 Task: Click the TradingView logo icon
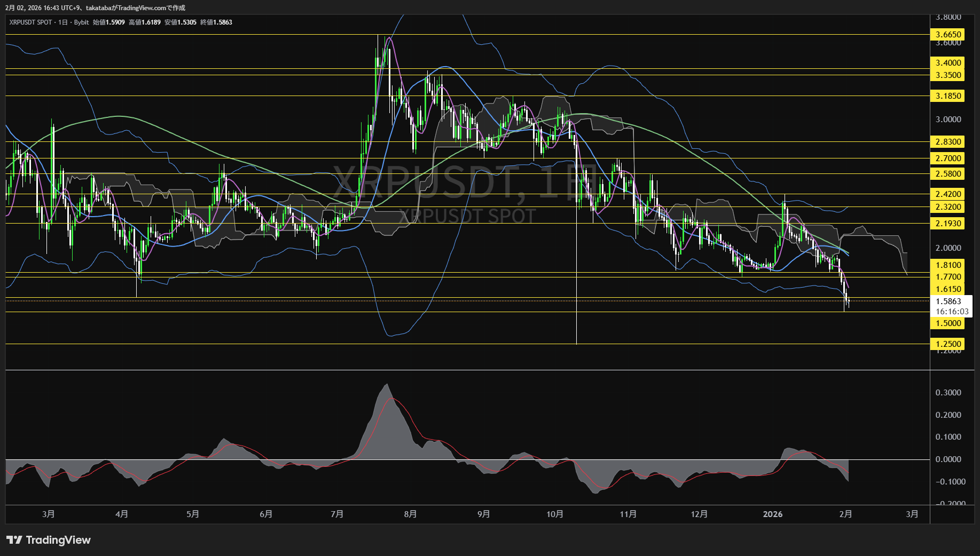[14, 540]
